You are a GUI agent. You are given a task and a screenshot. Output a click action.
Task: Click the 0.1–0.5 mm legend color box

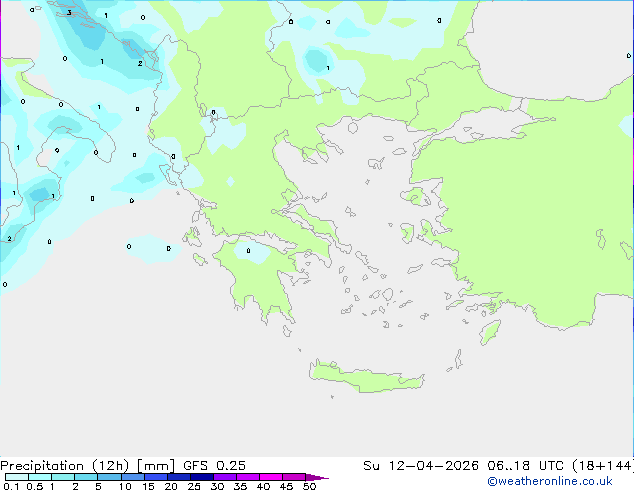17,477
